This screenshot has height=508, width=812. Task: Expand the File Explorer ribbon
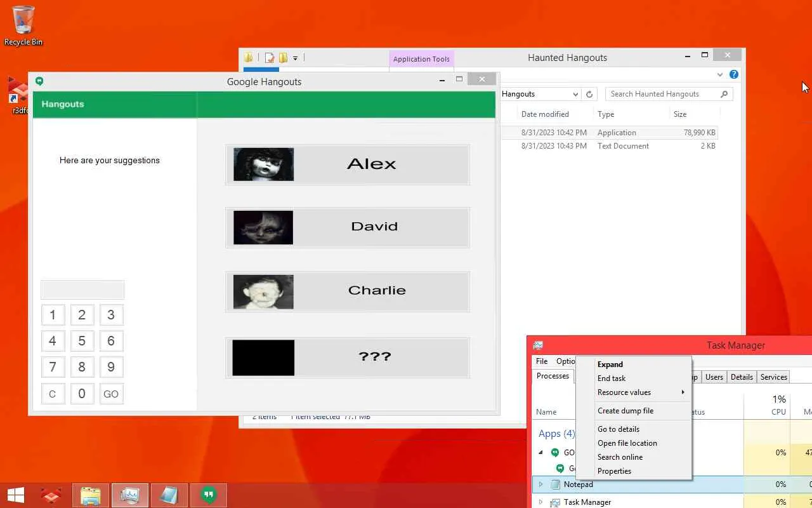point(720,74)
